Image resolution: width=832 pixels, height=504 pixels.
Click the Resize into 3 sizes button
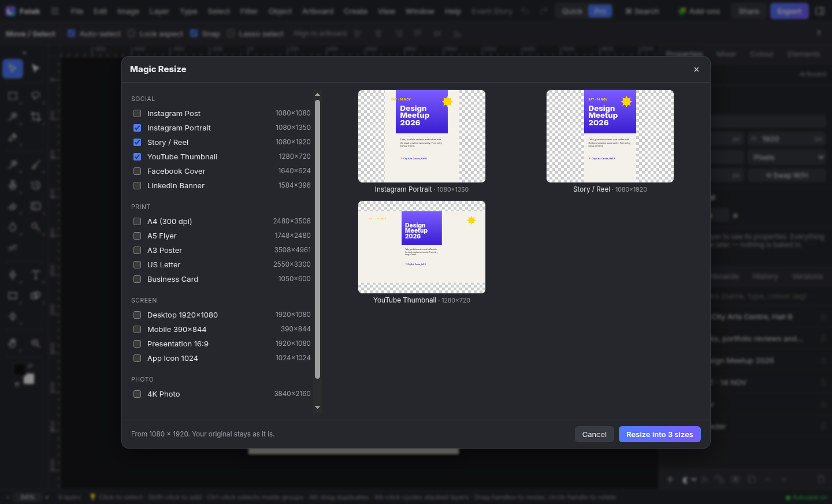pyautogui.click(x=660, y=434)
